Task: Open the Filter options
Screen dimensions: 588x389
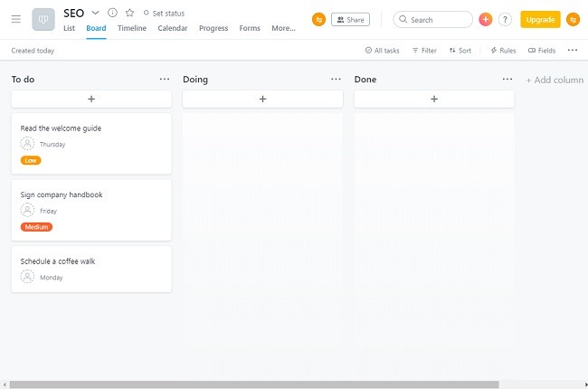Action: 424,51
